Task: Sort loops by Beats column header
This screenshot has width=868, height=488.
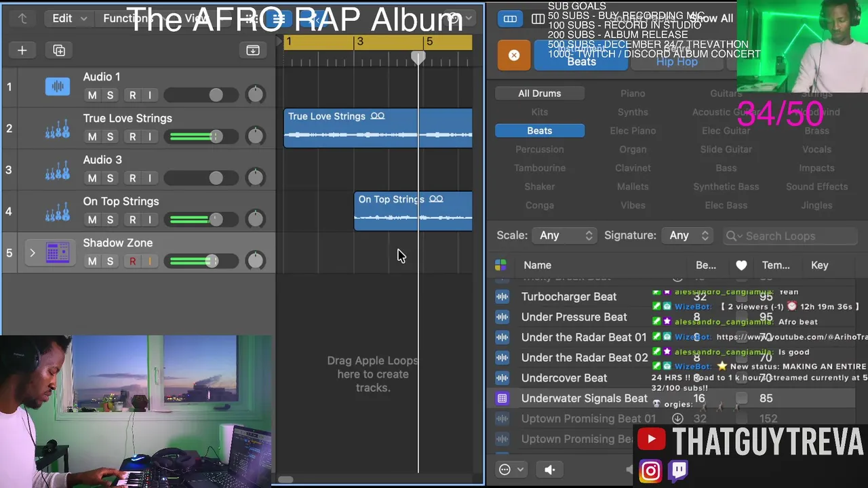Action: pos(706,265)
